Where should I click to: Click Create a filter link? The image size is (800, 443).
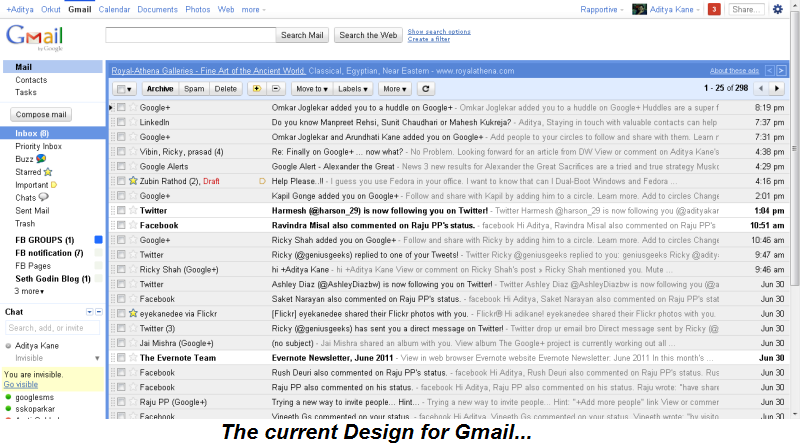click(429, 39)
